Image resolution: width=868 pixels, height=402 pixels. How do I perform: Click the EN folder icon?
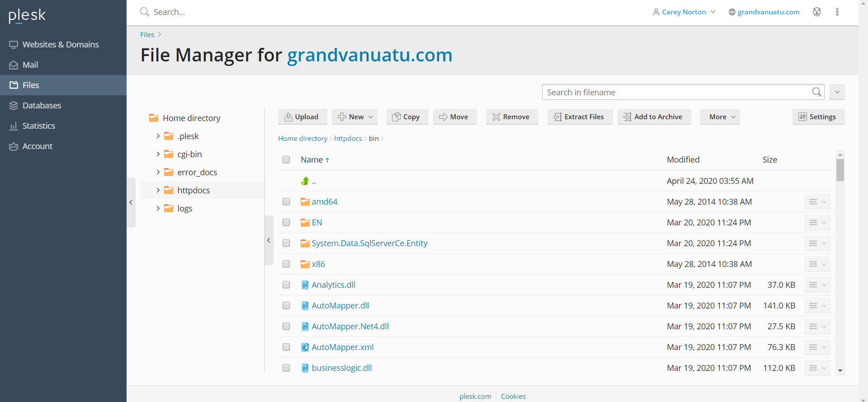coord(305,223)
